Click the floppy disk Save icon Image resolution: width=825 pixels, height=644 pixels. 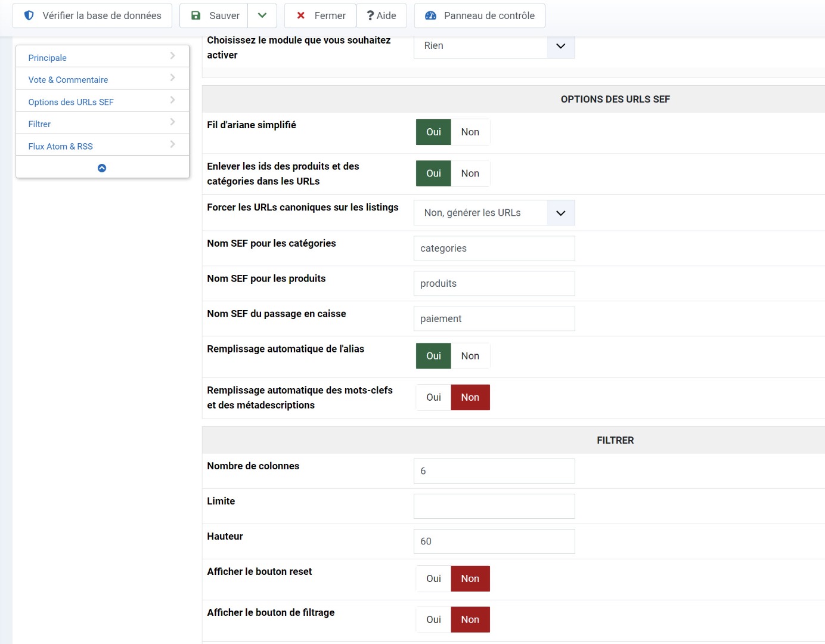click(x=196, y=16)
